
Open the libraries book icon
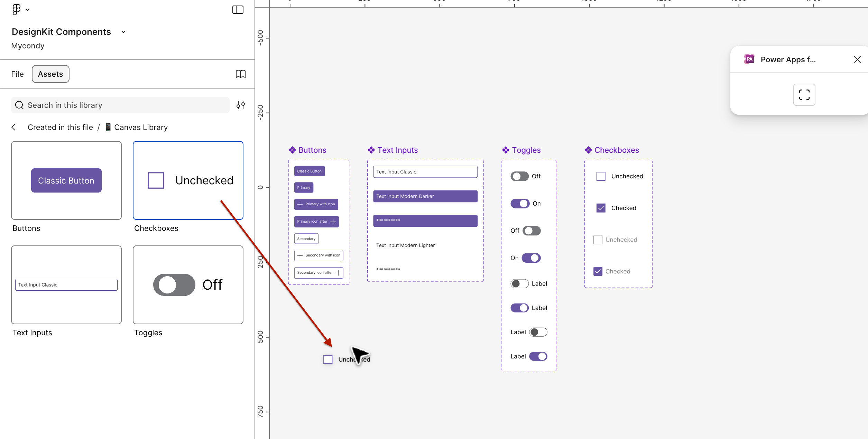pos(241,74)
